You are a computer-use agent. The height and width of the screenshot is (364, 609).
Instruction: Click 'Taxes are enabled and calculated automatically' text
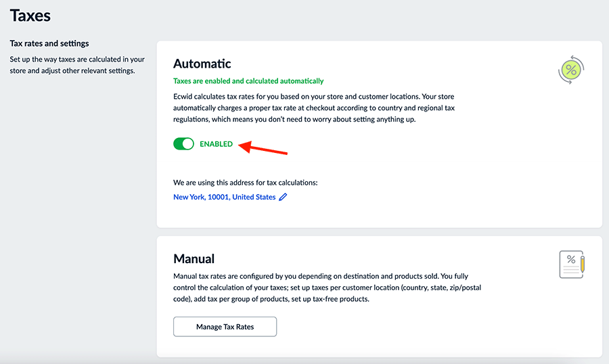click(248, 81)
